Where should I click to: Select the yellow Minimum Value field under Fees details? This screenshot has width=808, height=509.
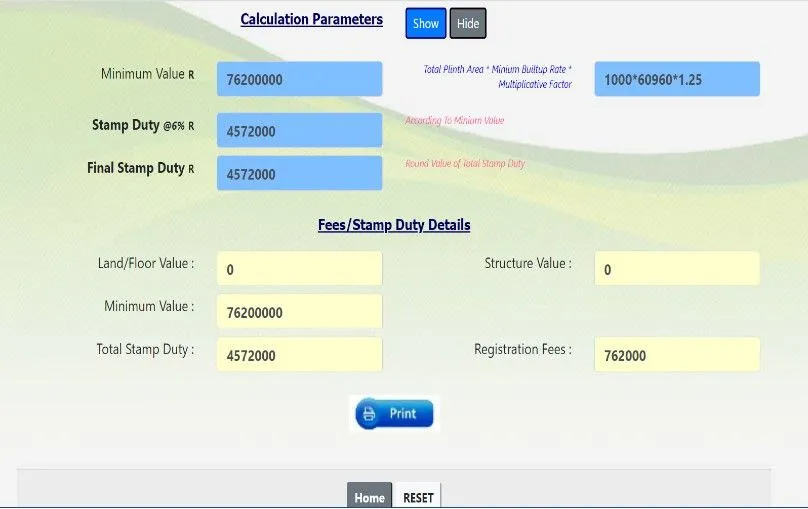[299, 312]
